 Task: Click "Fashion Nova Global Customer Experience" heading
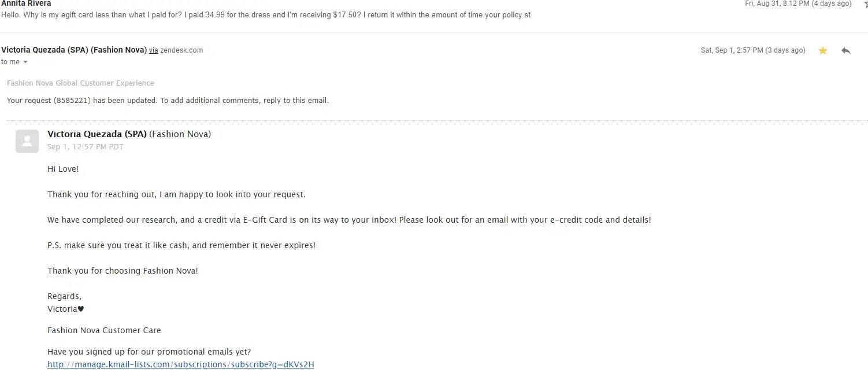[80, 83]
